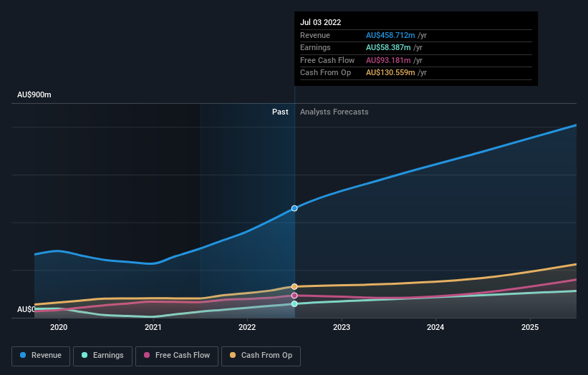Click the Past section label
Image resolution: width=588 pixels, height=375 pixels.
tap(280, 112)
